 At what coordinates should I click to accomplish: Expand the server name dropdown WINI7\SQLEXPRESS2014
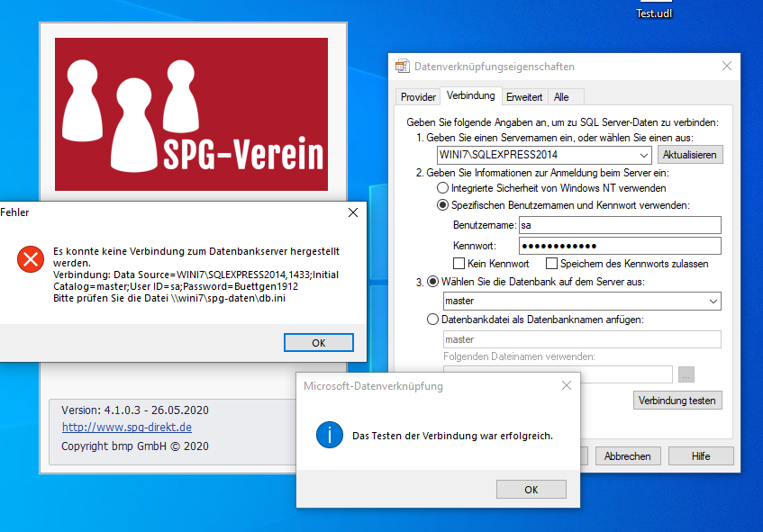[643, 155]
